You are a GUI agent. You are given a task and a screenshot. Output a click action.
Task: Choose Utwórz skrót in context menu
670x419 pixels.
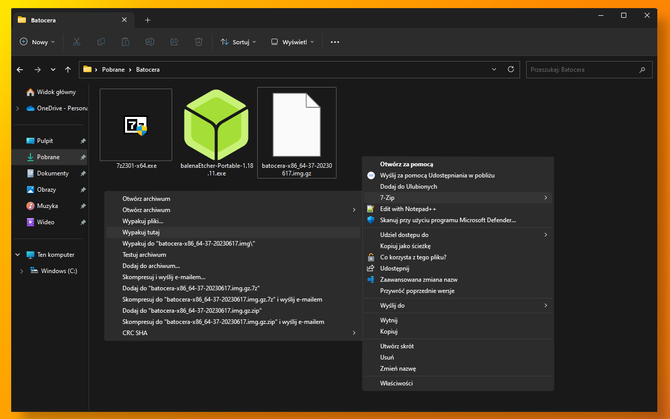pyautogui.click(x=458, y=346)
